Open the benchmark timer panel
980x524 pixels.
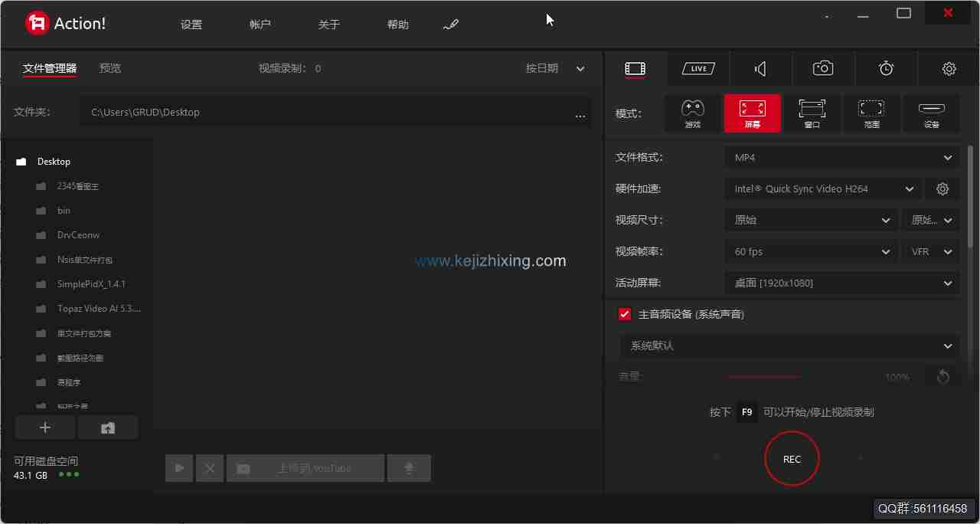click(885, 68)
